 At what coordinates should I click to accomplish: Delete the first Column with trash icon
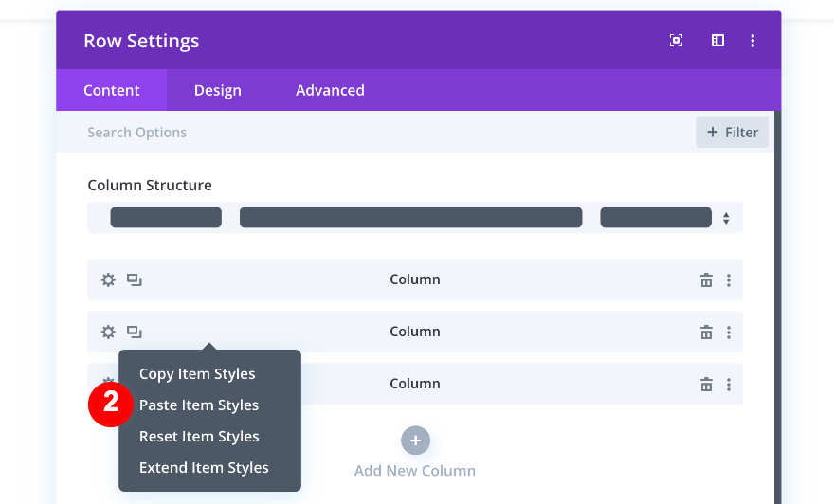pos(706,279)
